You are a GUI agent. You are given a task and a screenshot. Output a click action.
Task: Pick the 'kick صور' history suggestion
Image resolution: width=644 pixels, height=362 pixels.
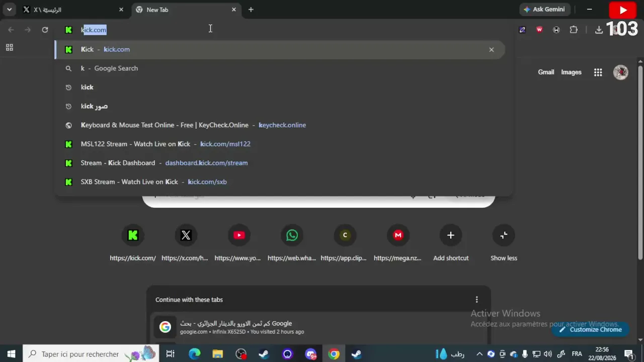(279, 106)
